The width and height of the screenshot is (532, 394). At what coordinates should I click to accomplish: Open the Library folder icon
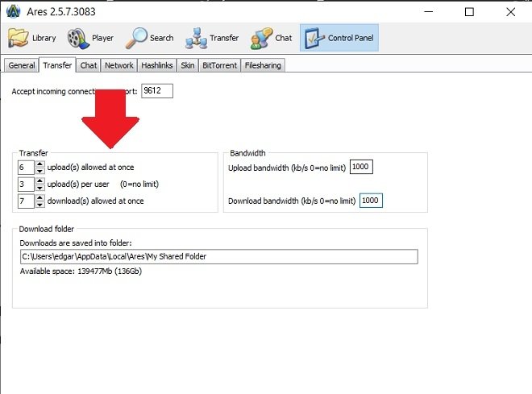click(x=19, y=38)
